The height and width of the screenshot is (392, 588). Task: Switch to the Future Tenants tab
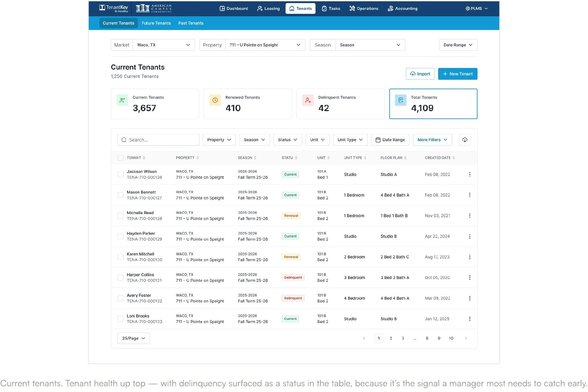(x=156, y=23)
